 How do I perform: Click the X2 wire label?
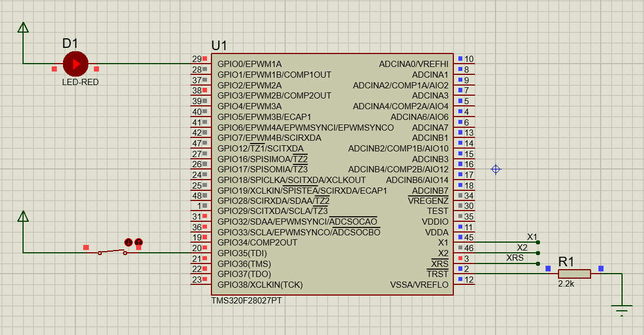point(521,247)
